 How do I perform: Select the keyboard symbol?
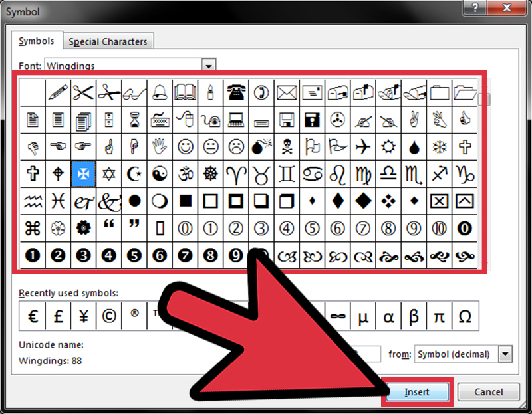pos(160,120)
